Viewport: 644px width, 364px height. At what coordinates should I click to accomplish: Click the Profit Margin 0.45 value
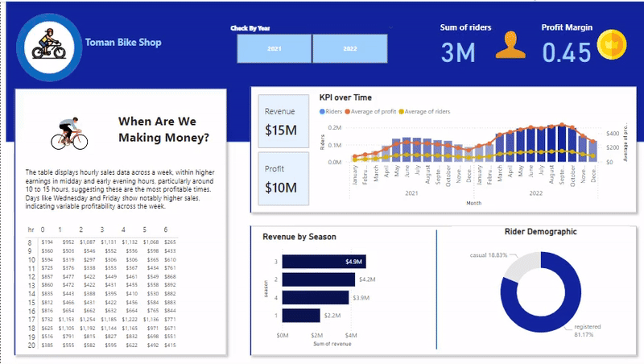(x=567, y=52)
